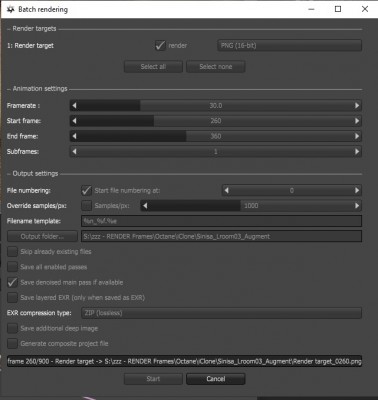Toggle the render checkbox for Render target
The width and height of the screenshot is (378, 400).
coord(160,45)
